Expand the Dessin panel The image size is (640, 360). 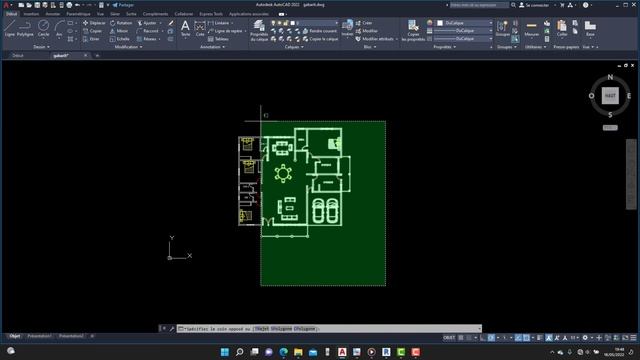(x=41, y=47)
